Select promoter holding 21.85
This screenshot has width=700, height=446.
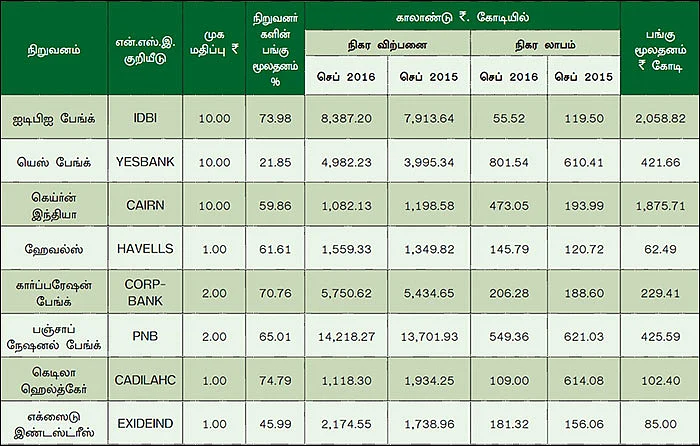pos(275,162)
